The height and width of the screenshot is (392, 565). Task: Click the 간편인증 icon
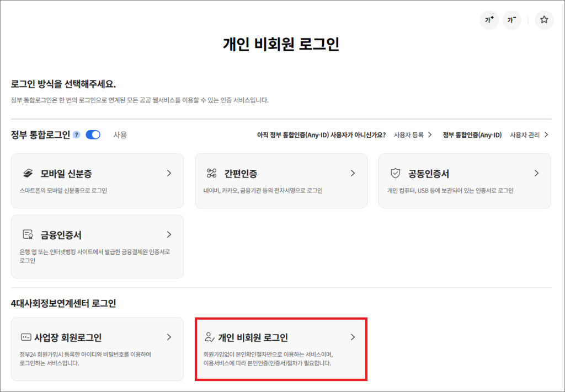coord(211,174)
